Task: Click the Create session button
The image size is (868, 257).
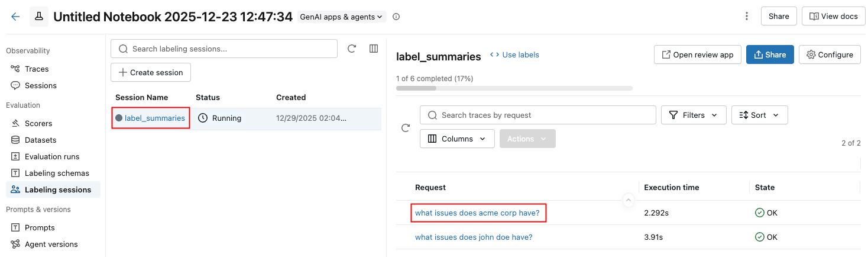Action: (151, 72)
